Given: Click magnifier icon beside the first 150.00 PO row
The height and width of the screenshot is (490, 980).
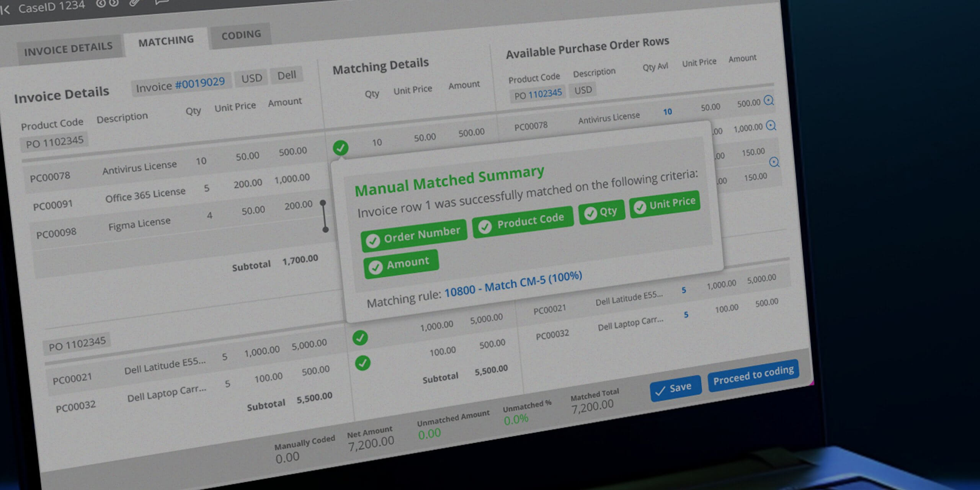Looking at the screenshot, I should coord(774,162).
